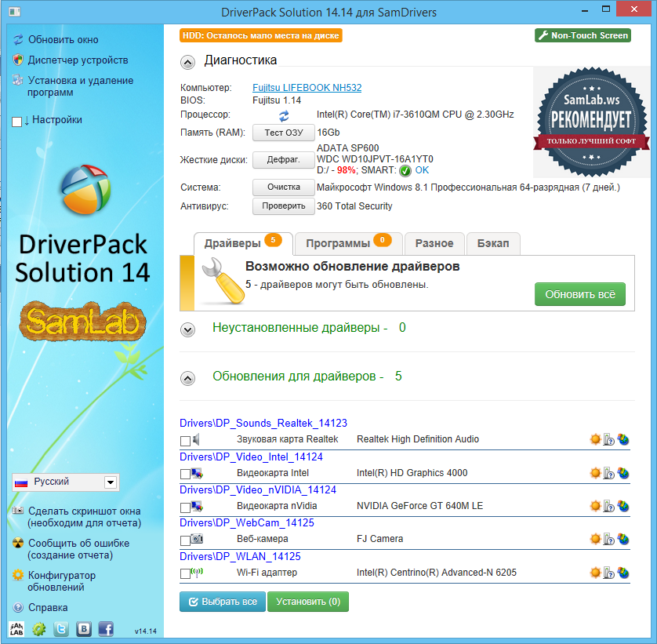Click the sun icon in Realtek audio row
Viewport: 657px width, 644px height.
[x=595, y=439]
